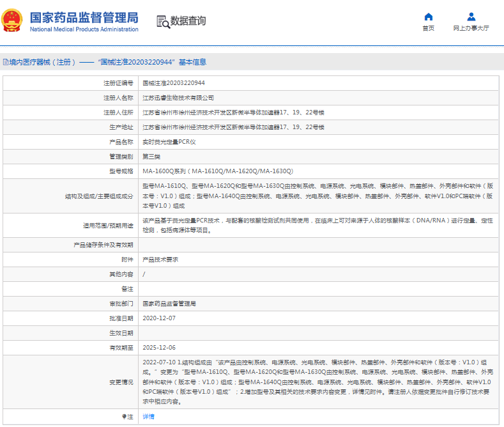Click the 适用范围/预期用途 description text

[x=317, y=226]
